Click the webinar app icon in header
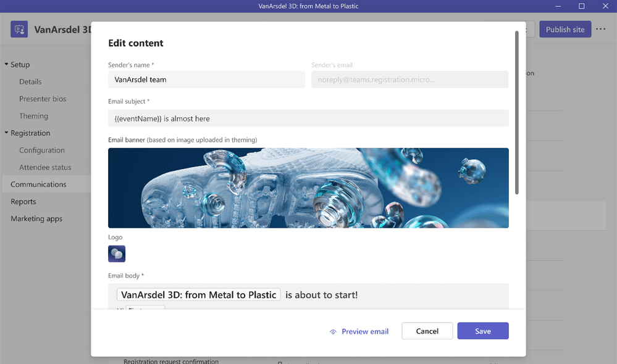 coord(19,30)
